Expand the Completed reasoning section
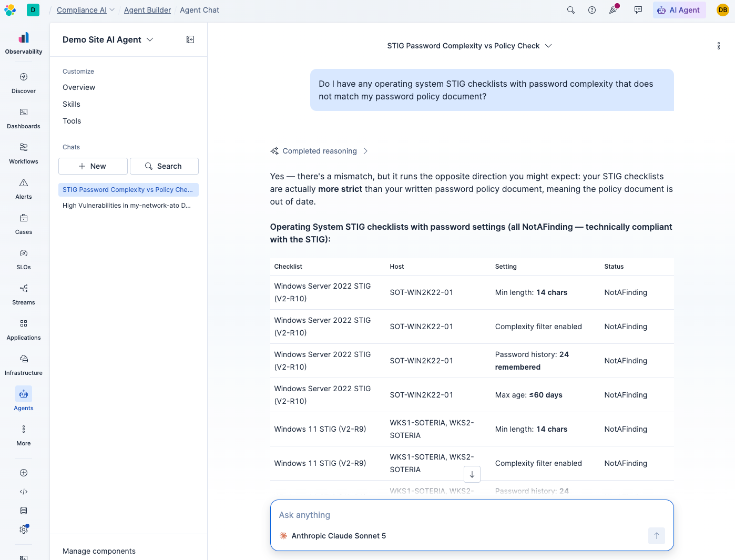 (x=319, y=151)
